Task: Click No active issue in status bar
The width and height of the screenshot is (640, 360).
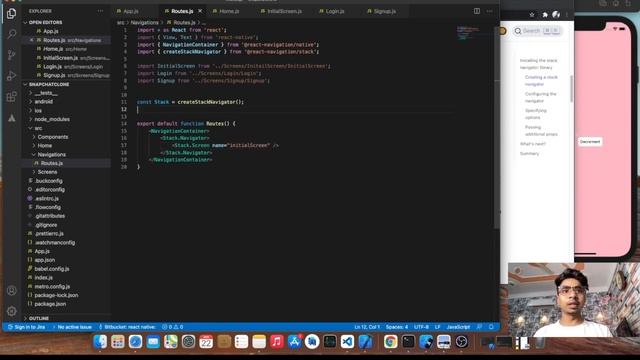Action: pyautogui.click(x=72, y=327)
